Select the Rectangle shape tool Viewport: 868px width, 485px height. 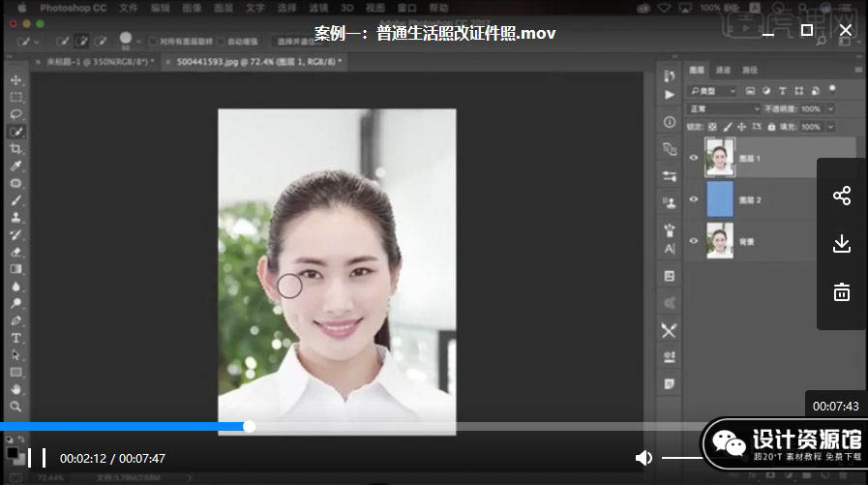pyautogui.click(x=15, y=372)
